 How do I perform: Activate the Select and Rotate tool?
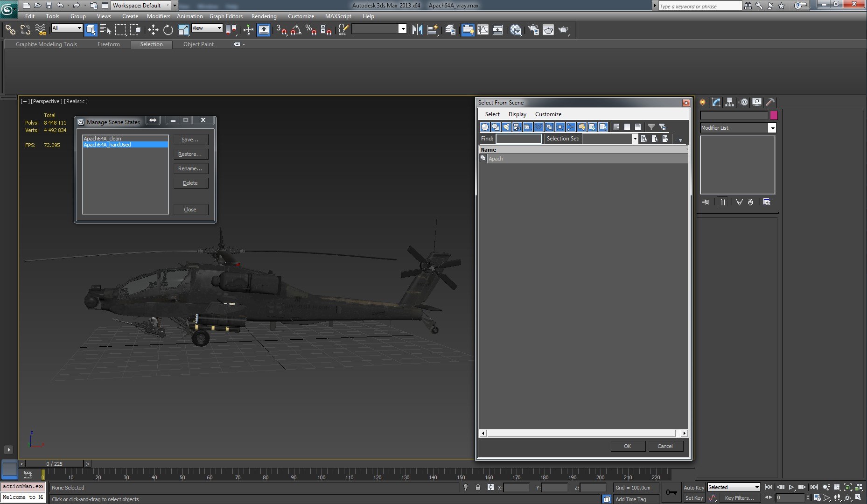[x=168, y=30]
